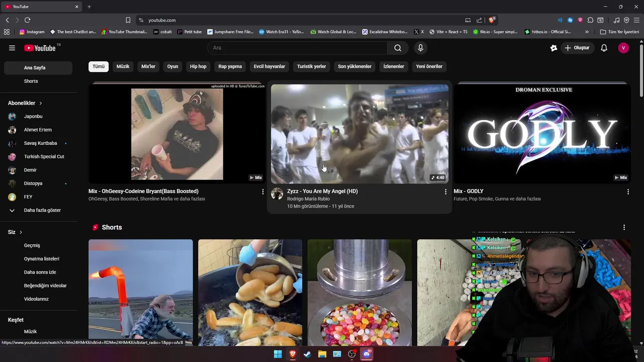Open options for Mix - OhGeesy video
The image size is (644, 362).
[x=262, y=192]
